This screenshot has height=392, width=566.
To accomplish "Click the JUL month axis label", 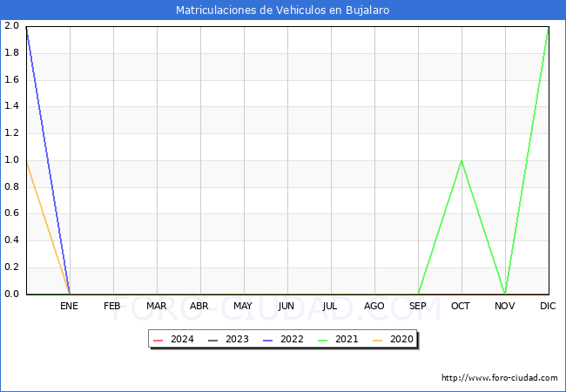I will (x=329, y=306).
